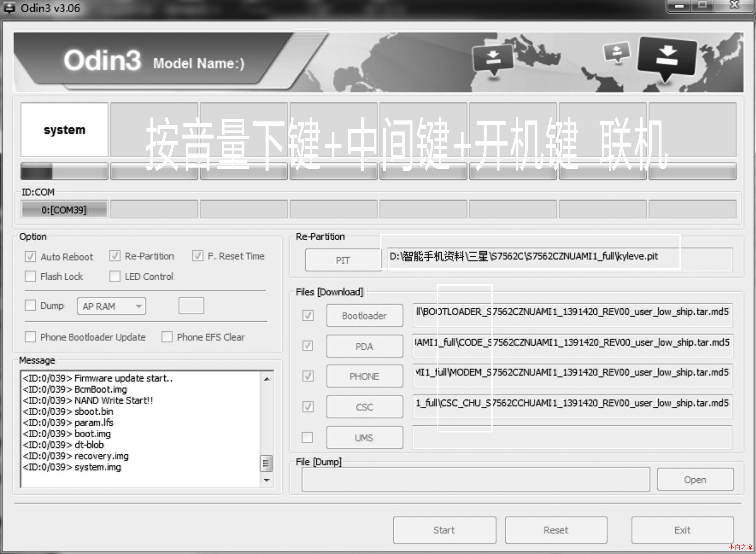Toggle the F. Reset Time checkbox
Viewport: 756px width, 554px height.
[198, 256]
